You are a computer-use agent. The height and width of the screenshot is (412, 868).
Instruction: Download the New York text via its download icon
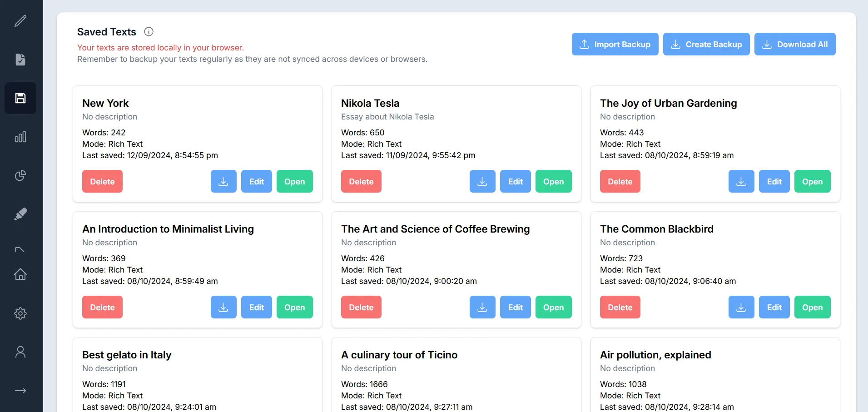click(223, 181)
